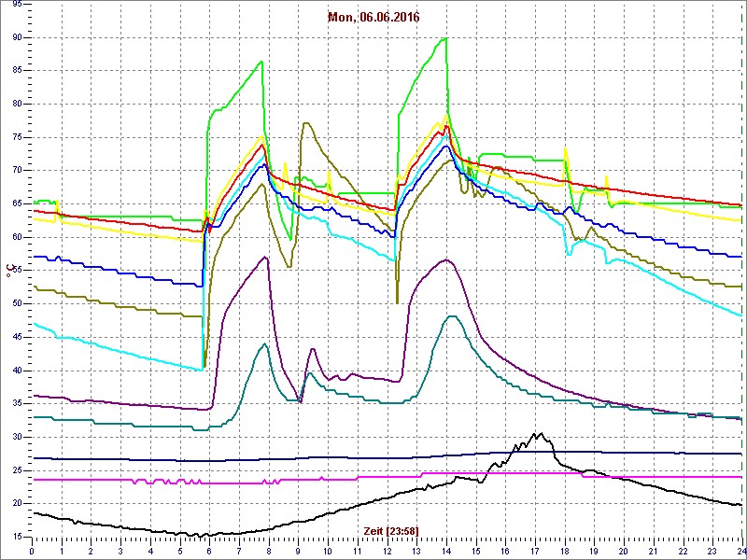Click the 30 temperature axis label
The image size is (747, 560).
(x=17, y=437)
